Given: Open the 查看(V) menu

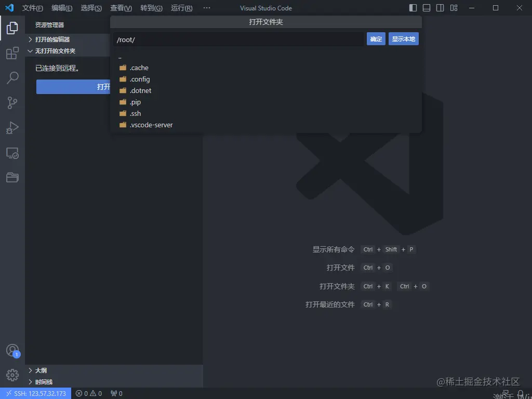Looking at the screenshot, I should tap(121, 8).
